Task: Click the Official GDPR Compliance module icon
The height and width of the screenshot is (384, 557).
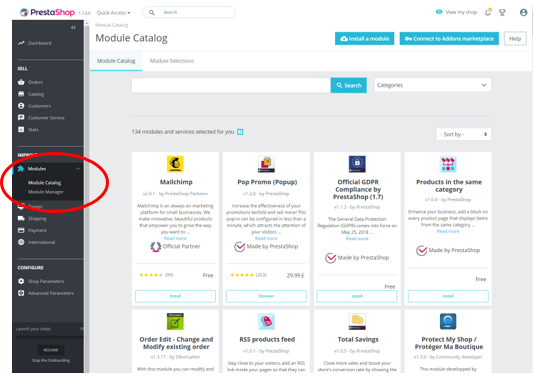Action: click(357, 164)
